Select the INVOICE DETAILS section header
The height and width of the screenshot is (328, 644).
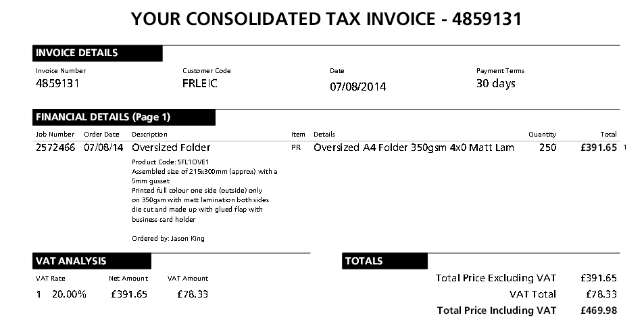point(97,53)
